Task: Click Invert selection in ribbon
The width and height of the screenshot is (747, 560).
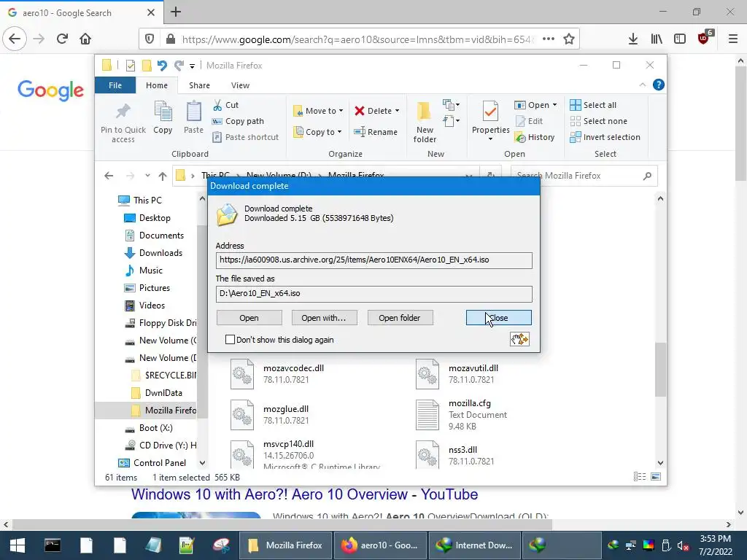Action: click(605, 137)
